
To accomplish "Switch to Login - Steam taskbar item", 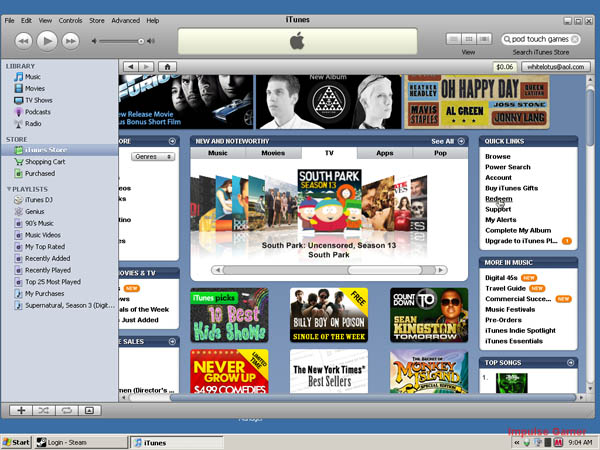I will coord(81,442).
